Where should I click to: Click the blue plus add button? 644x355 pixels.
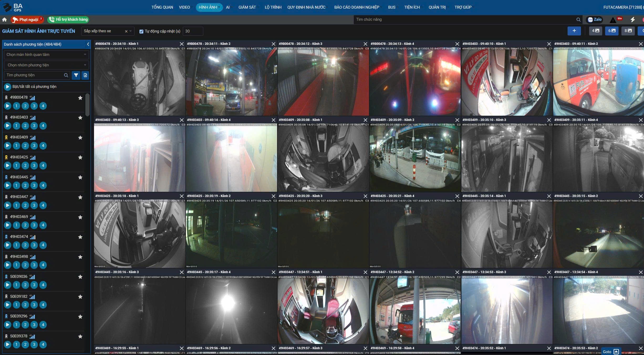(x=574, y=31)
